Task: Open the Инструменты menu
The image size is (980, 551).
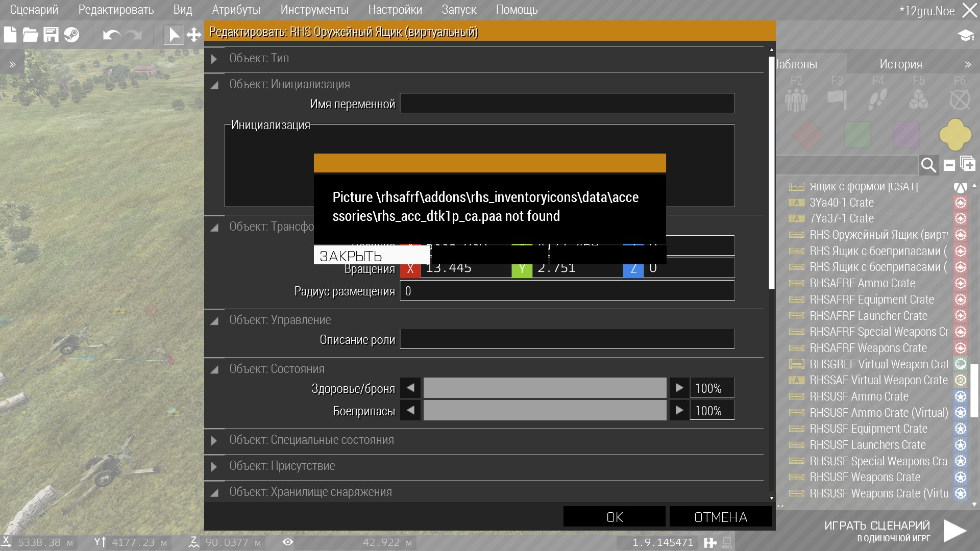Action: pyautogui.click(x=314, y=10)
